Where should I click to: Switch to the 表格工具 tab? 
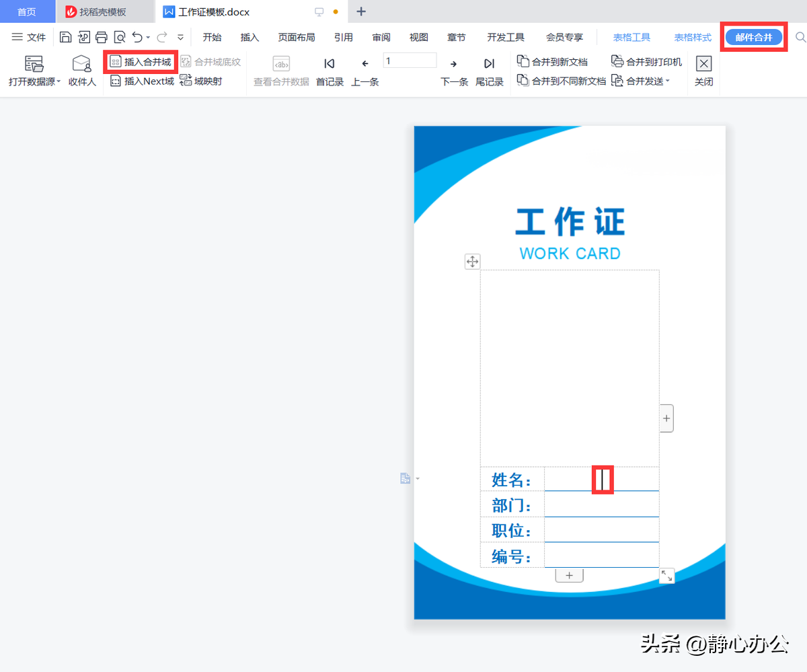coord(631,37)
